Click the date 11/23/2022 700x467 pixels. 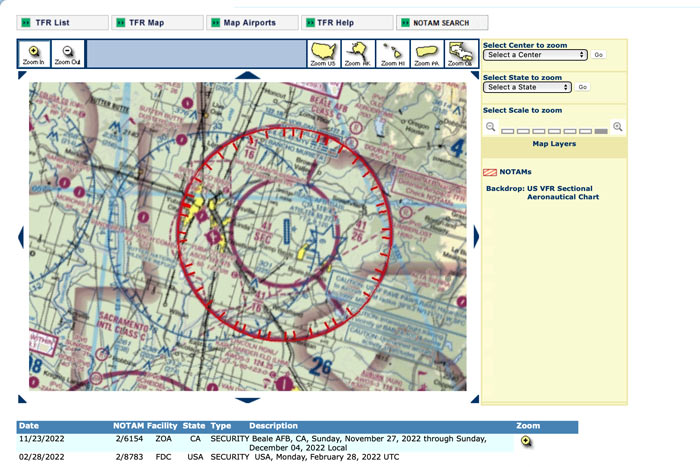pyautogui.click(x=42, y=439)
